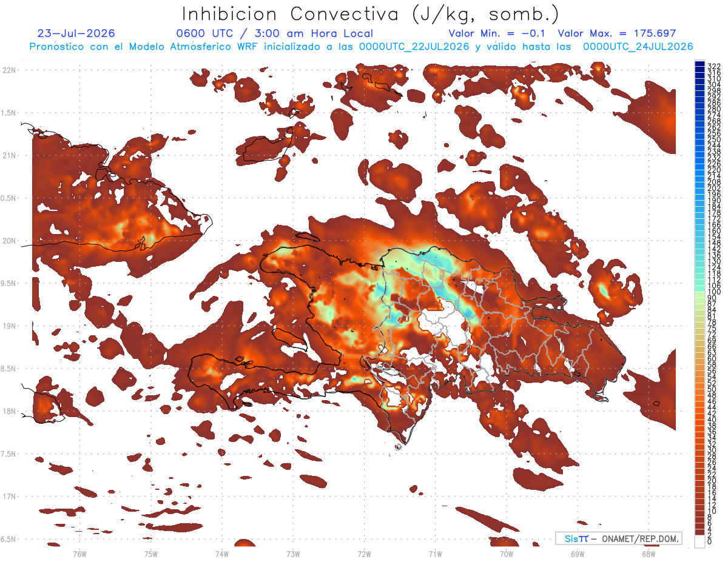Select the "Valor Min. = -0.1" readout
The image size is (728, 562).
(x=497, y=33)
